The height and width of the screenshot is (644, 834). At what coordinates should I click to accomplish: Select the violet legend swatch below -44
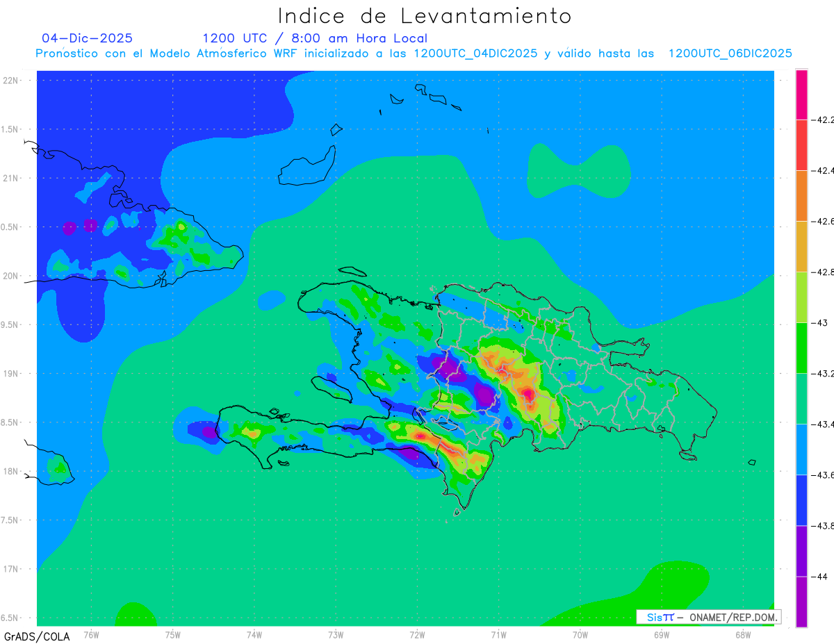[801, 602]
